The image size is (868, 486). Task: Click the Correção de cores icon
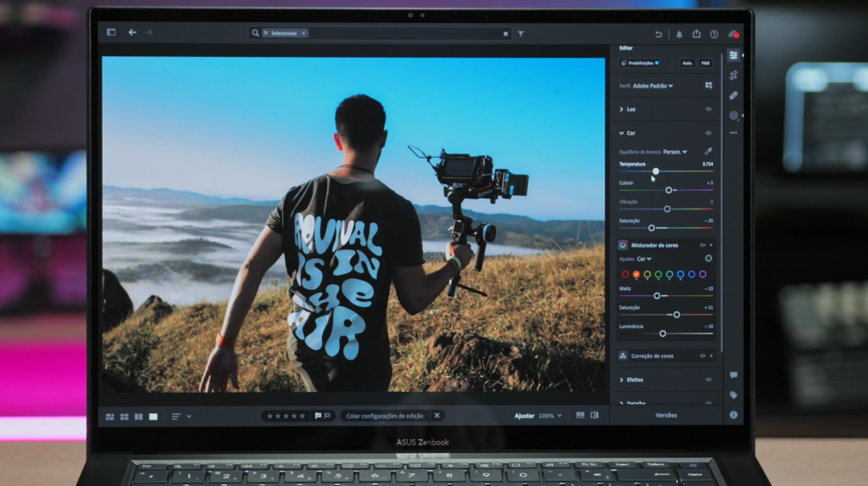click(x=623, y=355)
